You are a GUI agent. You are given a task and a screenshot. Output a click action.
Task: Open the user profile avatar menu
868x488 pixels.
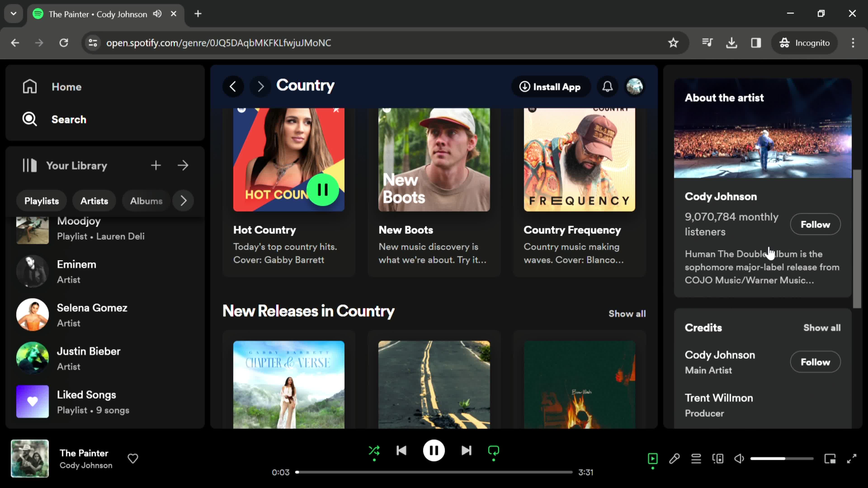635,87
